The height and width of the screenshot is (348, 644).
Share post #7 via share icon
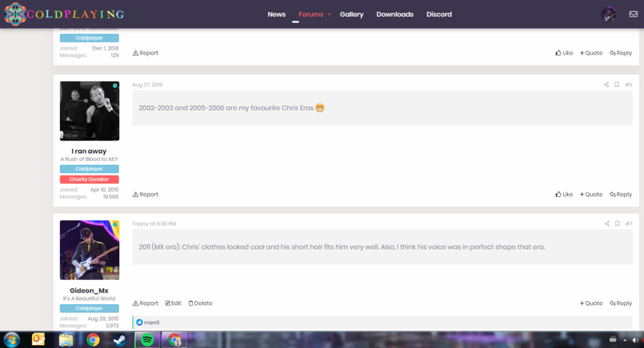607,224
